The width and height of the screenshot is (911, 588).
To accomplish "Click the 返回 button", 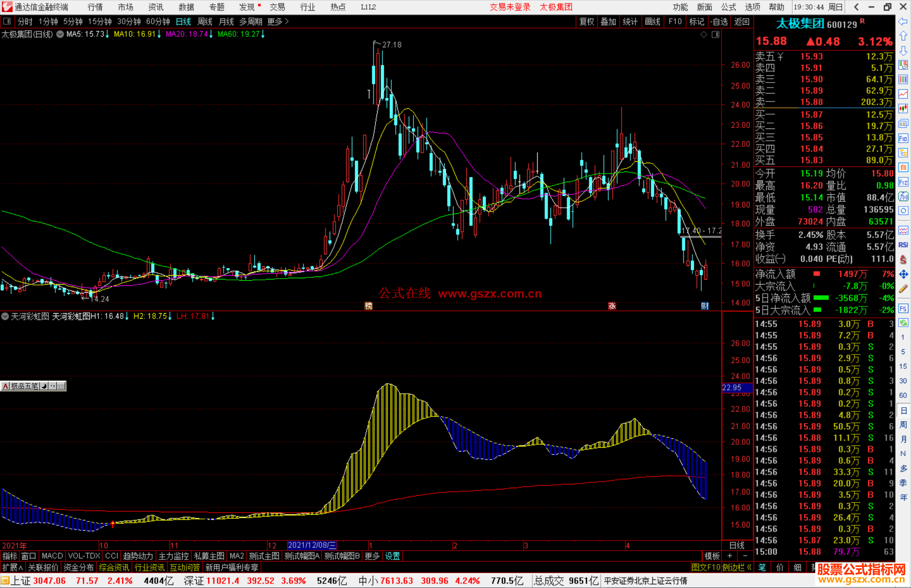I will coord(742,21).
